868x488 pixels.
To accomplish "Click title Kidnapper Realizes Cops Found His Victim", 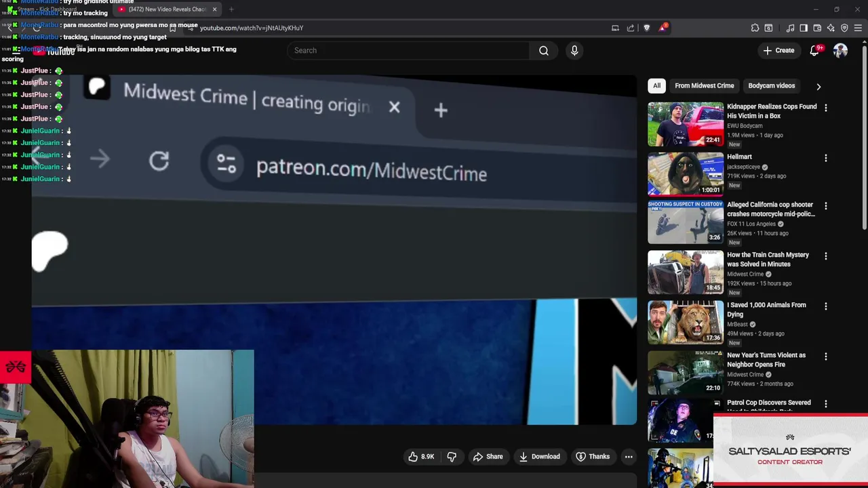I will [x=772, y=111].
